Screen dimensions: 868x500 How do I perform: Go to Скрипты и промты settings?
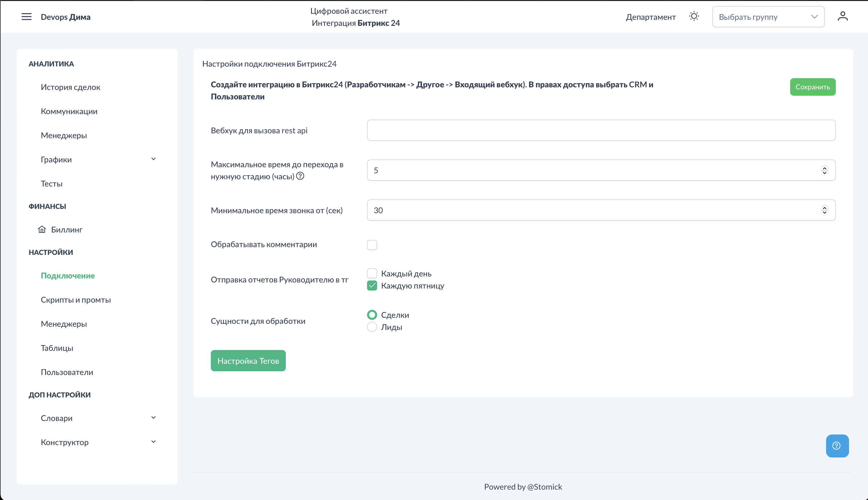point(76,300)
